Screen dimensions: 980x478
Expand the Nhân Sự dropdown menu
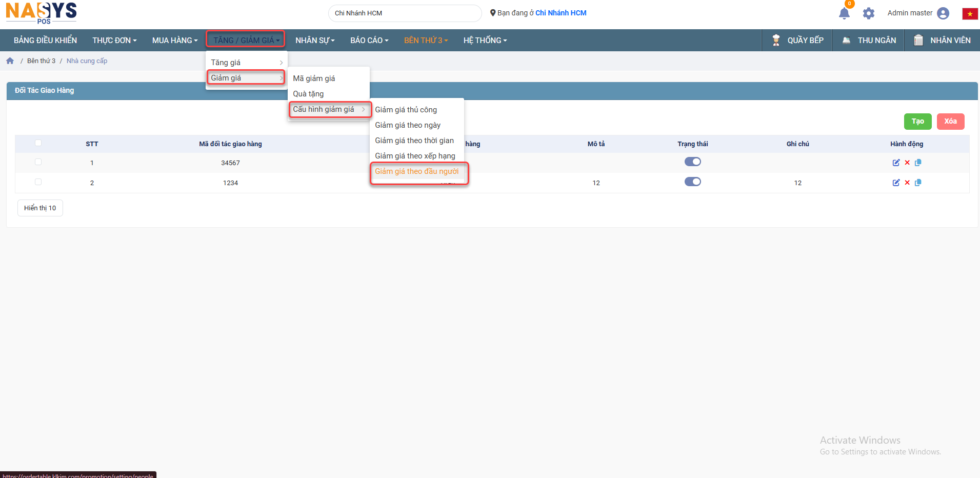315,40
